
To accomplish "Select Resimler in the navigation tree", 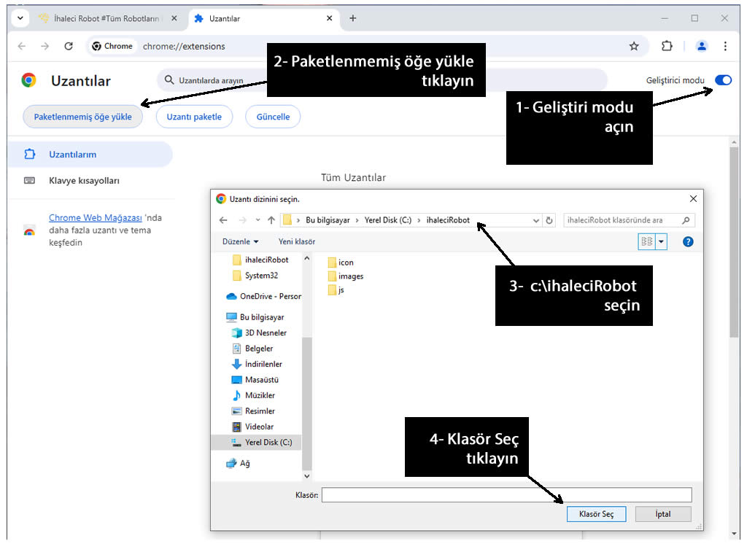I will (253, 411).
